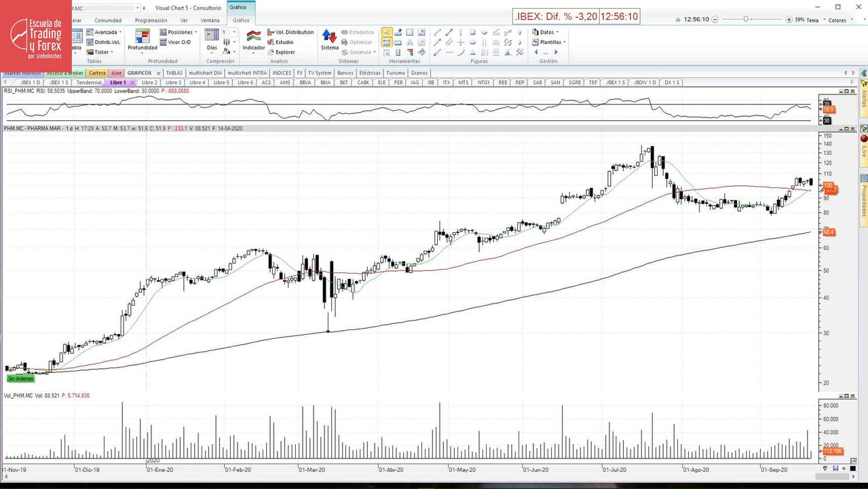Switch to the multichart INTRA tab
The width and height of the screenshot is (868, 489).
[247, 73]
